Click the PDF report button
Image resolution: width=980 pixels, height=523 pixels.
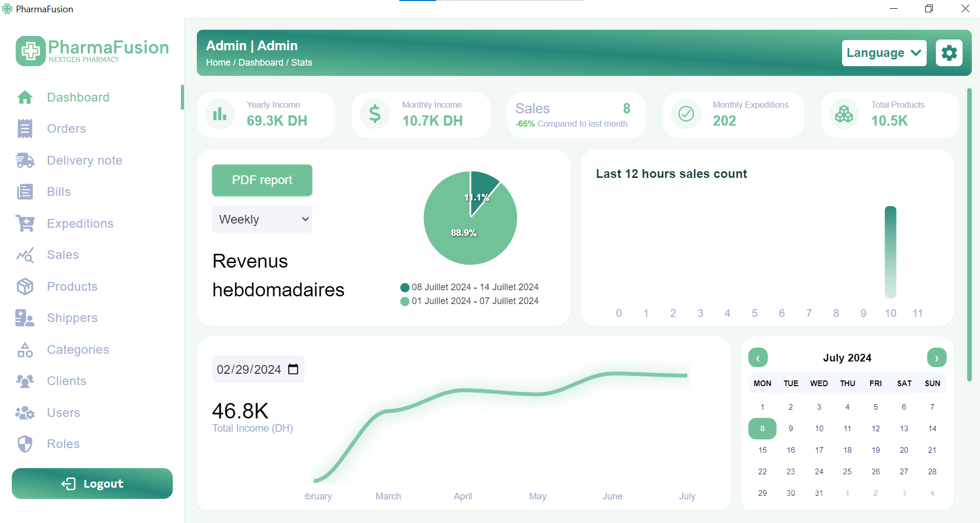pyautogui.click(x=262, y=180)
